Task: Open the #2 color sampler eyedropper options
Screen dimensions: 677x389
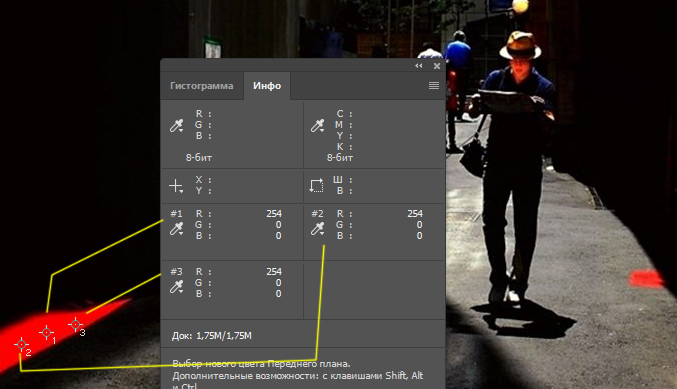Action: (317, 229)
